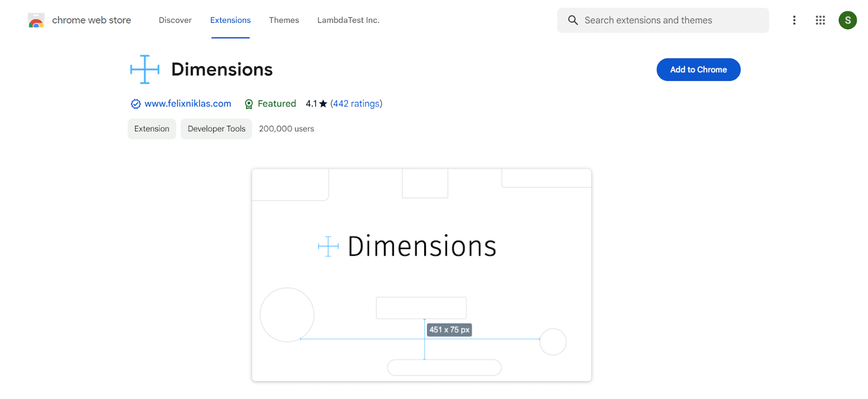Switch to the Themes tab
The height and width of the screenshot is (399, 868).
(x=284, y=20)
